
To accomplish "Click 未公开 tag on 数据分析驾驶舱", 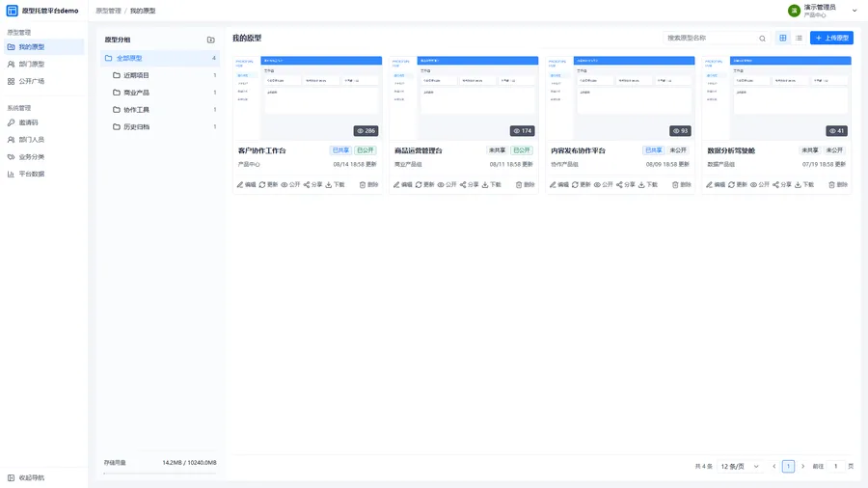I will tap(834, 150).
